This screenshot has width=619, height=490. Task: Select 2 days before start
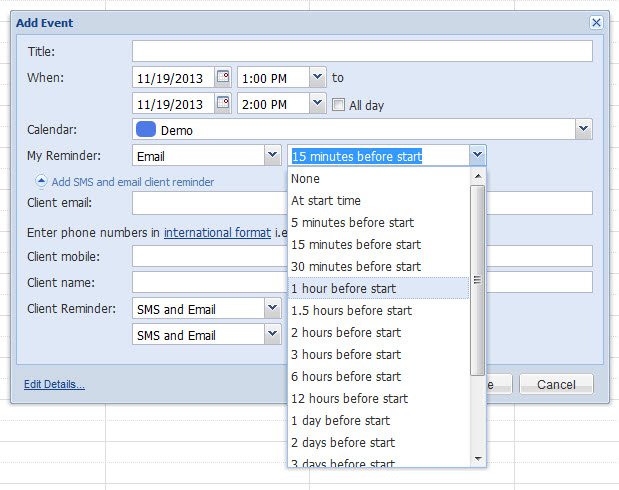[x=378, y=443]
